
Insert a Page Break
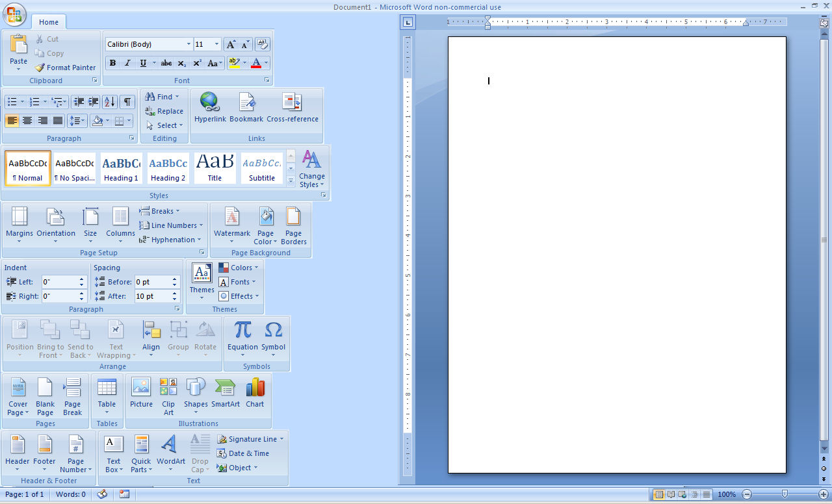(72, 396)
